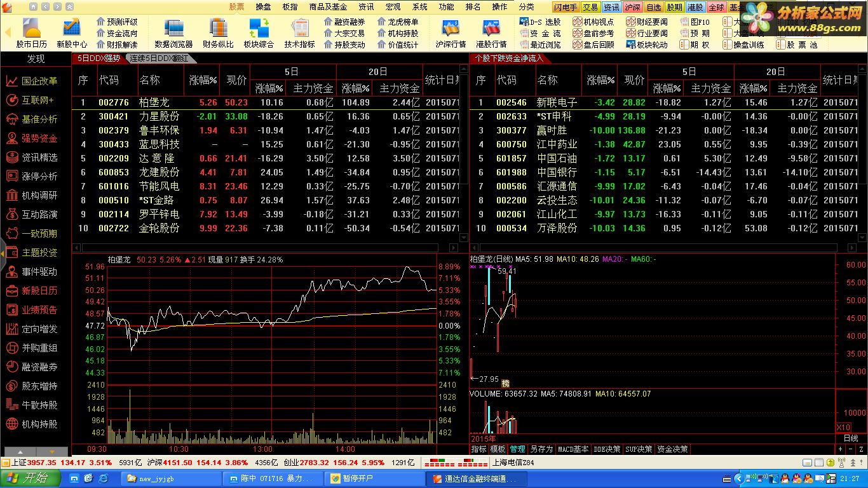Screen dimensions: 868x488
Task: Open 技术指标 technical indicators
Action: click(x=299, y=33)
